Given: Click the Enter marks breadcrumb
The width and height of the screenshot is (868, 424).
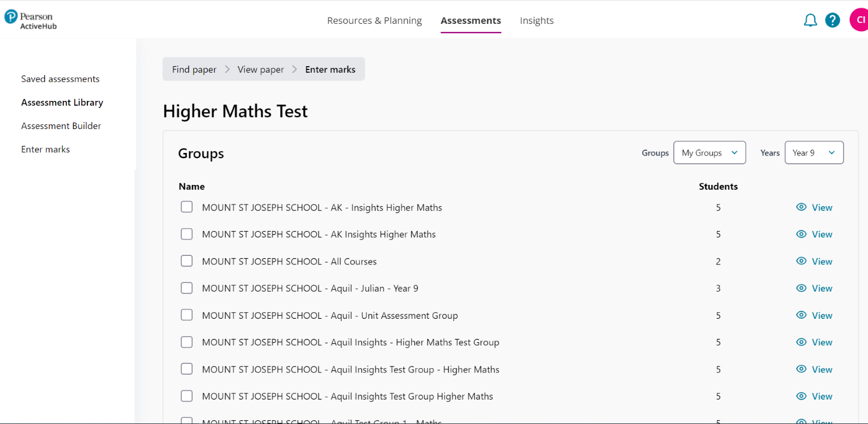Looking at the screenshot, I should pyautogui.click(x=330, y=69).
